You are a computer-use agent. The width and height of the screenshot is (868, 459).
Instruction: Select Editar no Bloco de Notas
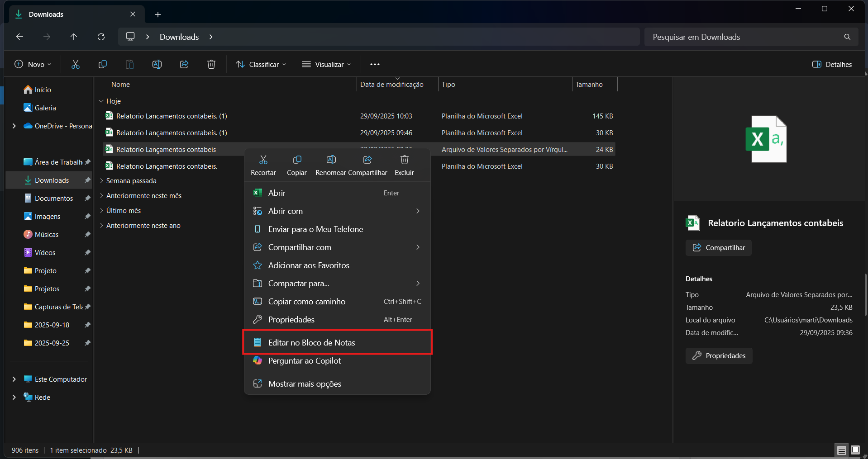311,343
